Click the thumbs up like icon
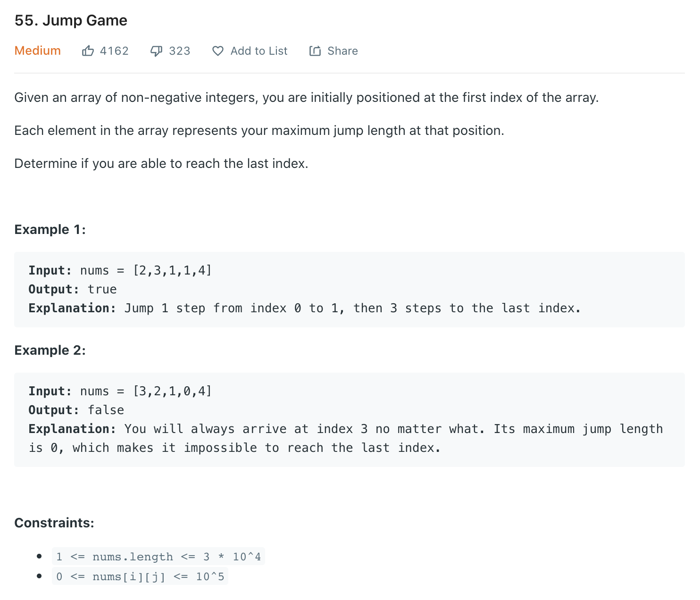Viewport: 700px width, 600px height. (88, 51)
